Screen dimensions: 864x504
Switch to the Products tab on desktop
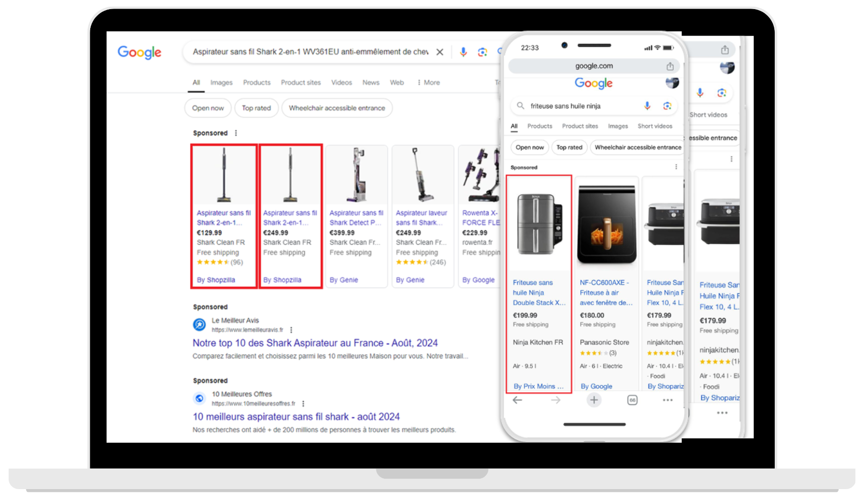tap(257, 83)
